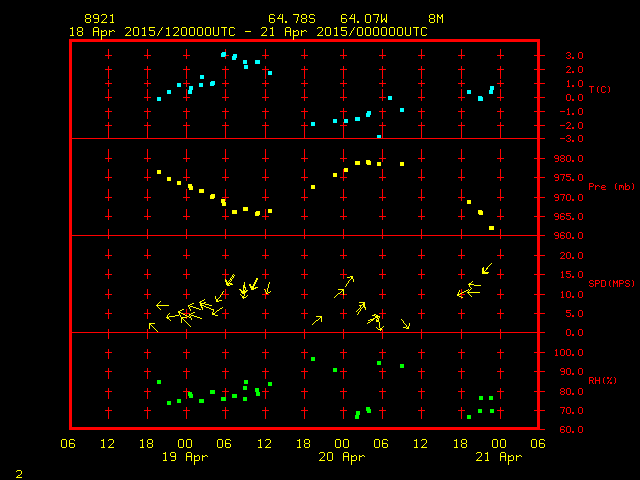Click the longitude value 64.07W

pos(360,19)
